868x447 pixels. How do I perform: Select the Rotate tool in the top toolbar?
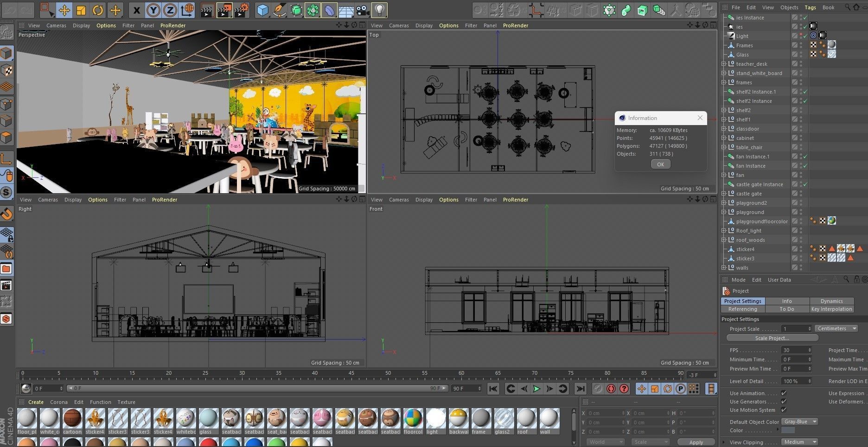98,10
